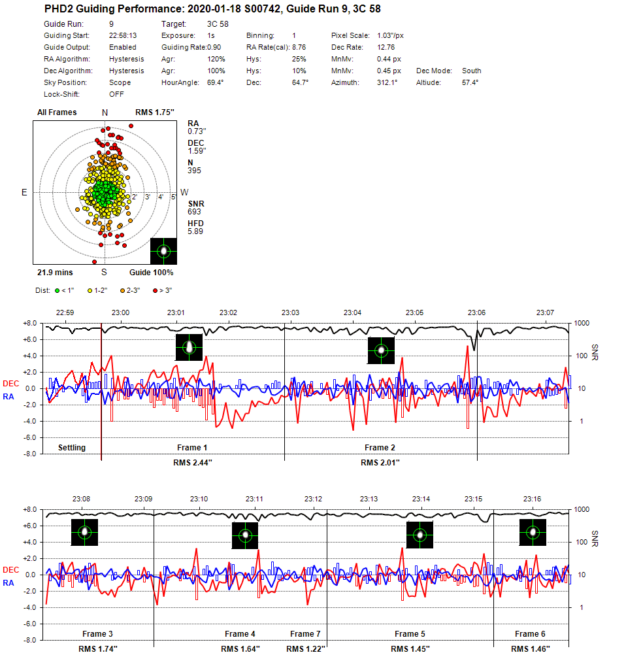Select the Azimuth value '312.1°'
This screenshot has height=672, width=626.
tap(387, 83)
